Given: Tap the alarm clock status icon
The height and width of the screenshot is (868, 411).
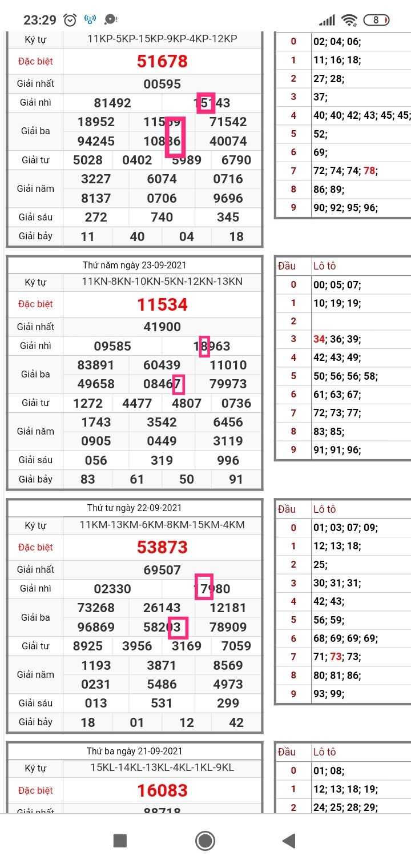Looking at the screenshot, I should pos(70,20).
